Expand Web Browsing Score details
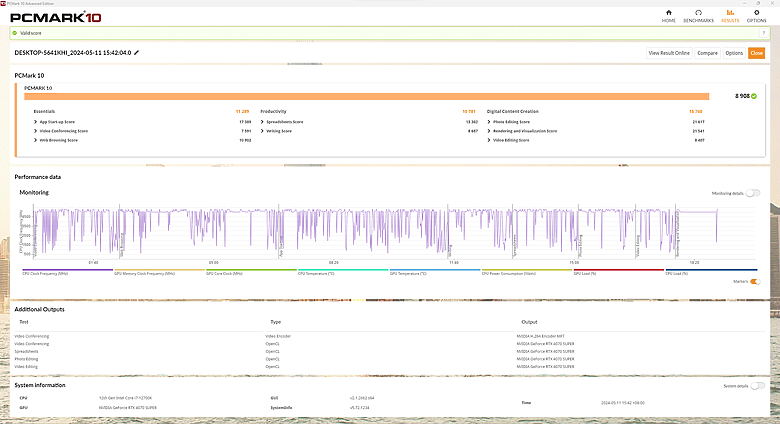Viewport: 780px width, 424px height. (35, 140)
